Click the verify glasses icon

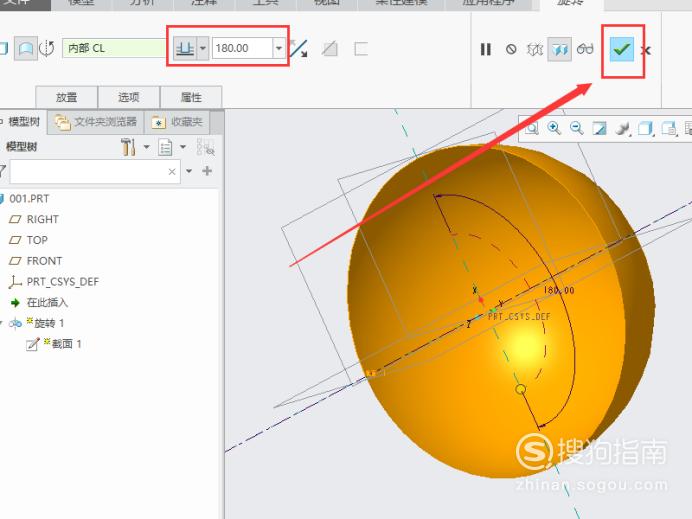tap(585, 49)
